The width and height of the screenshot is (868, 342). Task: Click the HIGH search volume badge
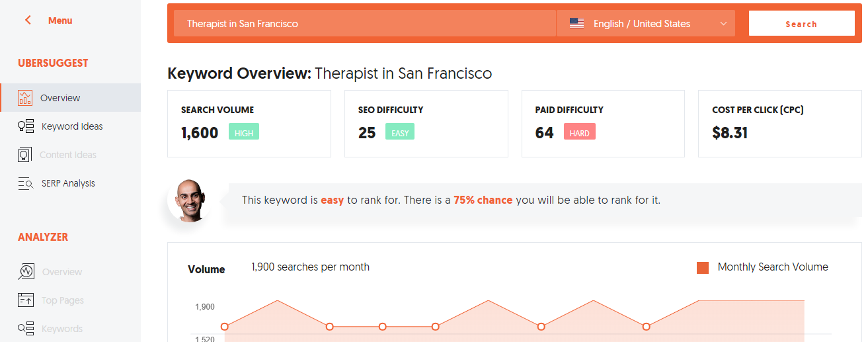[x=244, y=132]
